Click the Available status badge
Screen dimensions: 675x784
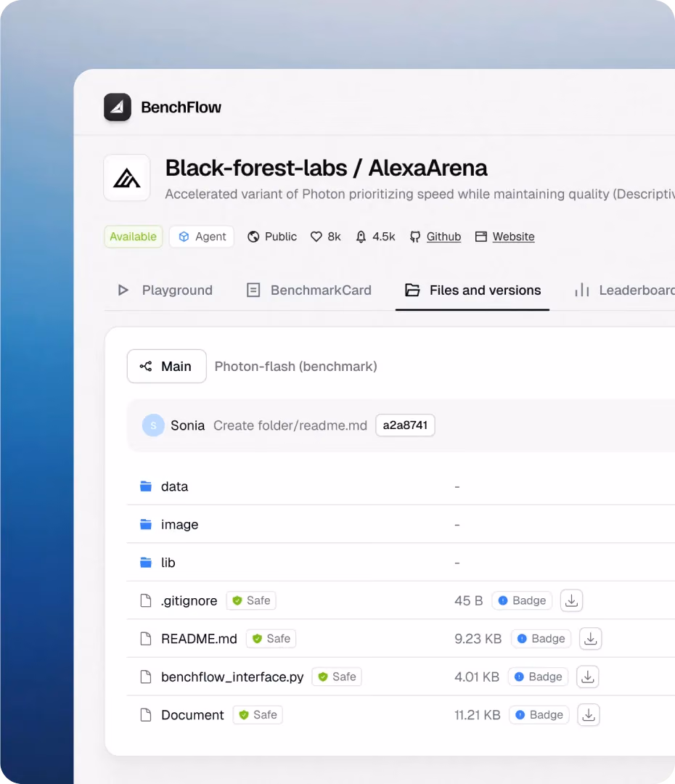133,237
